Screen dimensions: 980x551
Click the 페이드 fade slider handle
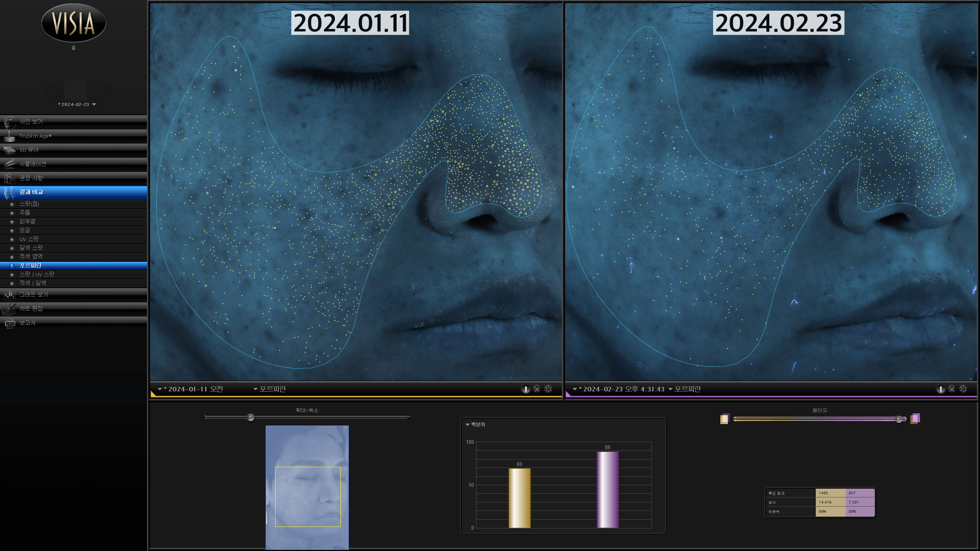(x=899, y=419)
